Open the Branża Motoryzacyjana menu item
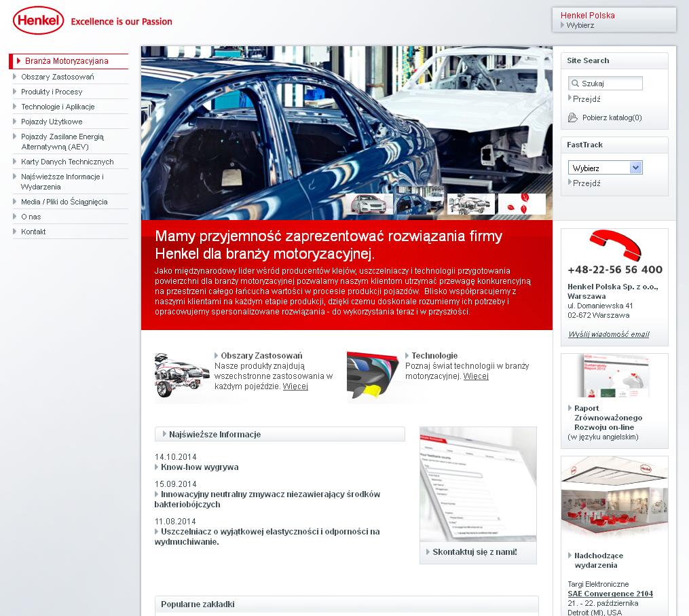689x616 pixels. (x=69, y=61)
